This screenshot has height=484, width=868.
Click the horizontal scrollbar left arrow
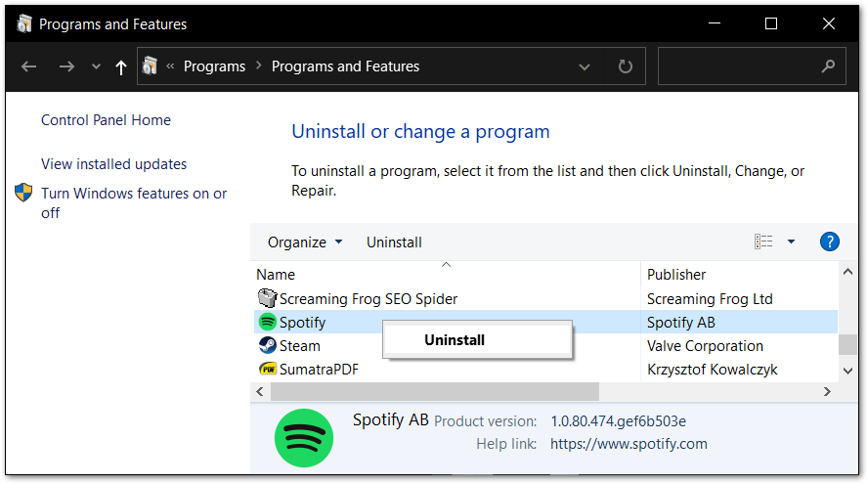tap(260, 391)
